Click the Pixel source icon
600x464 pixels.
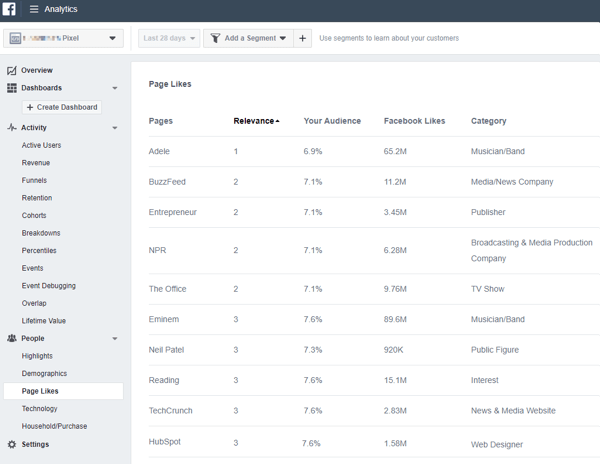pos(15,38)
